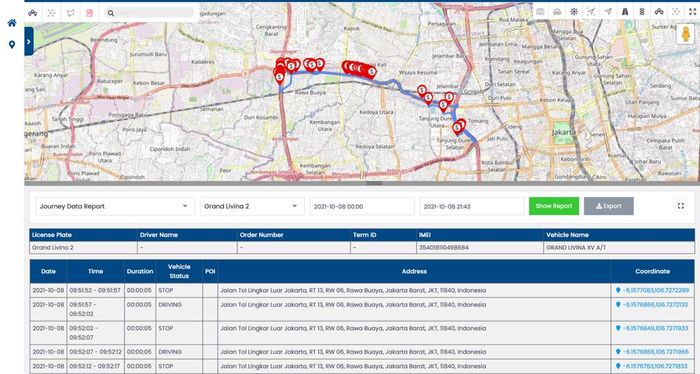The image size is (700, 374).
Task: Toggle the road icon on map toolbar
Action: tap(625, 12)
